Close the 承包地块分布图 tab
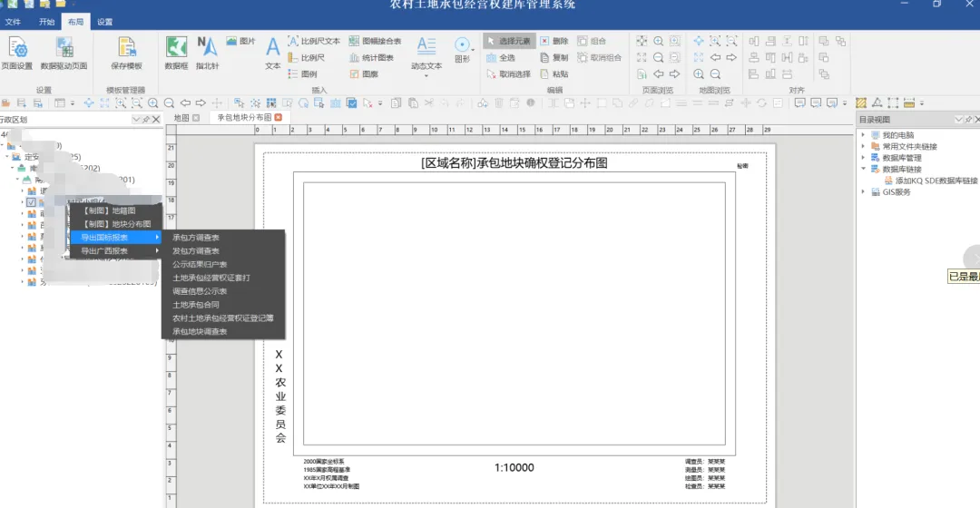Image resolution: width=980 pixels, height=508 pixels. [279, 117]
